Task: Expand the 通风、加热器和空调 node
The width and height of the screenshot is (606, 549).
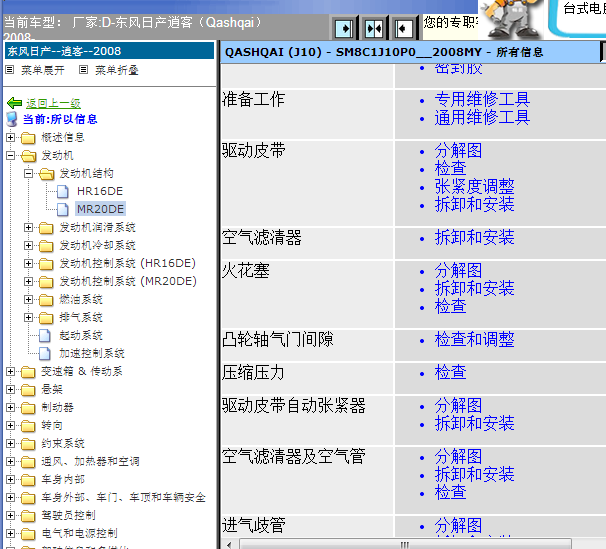Action: (x=10, y=461)
